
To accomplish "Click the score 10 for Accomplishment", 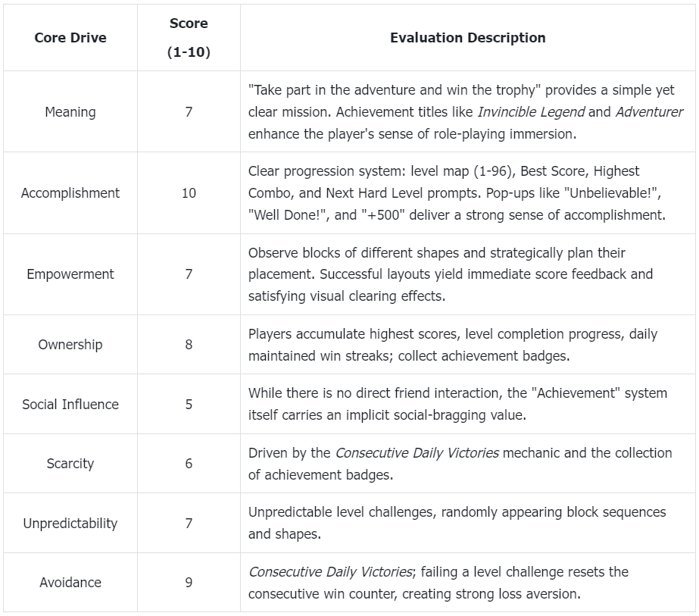I will 189,193.
